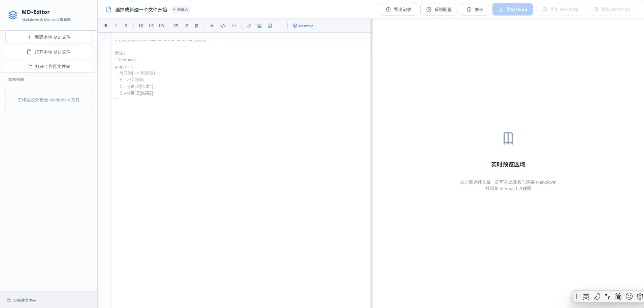Open 系统配置 system settings
Screen dimensions: 644x308
[439, 9]
